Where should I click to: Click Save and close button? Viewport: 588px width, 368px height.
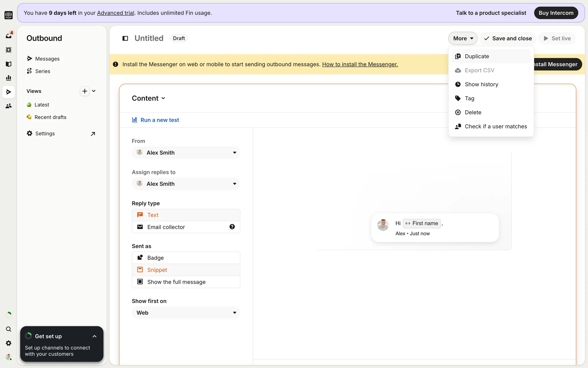pyautogui.click(x=508, y=38)
